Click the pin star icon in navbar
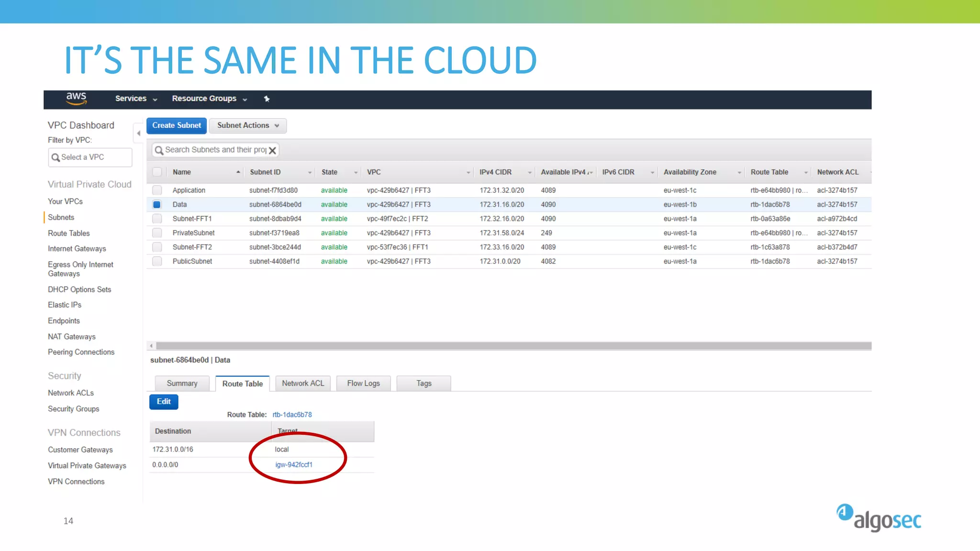This screenshot has height=551, width=980. (x=267, y=99)
